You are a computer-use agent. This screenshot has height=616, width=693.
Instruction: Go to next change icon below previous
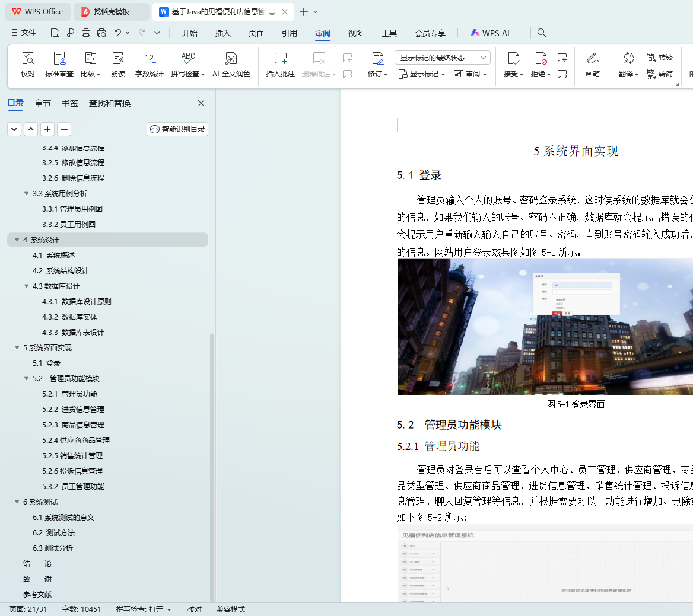pyautogui.click(x=562, y=74)
